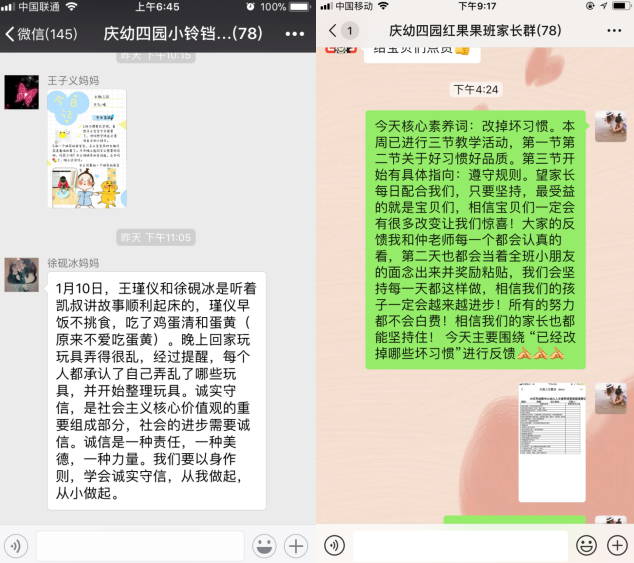
Task: Tap the sender avatar beside green message
Action: (610, 127)
